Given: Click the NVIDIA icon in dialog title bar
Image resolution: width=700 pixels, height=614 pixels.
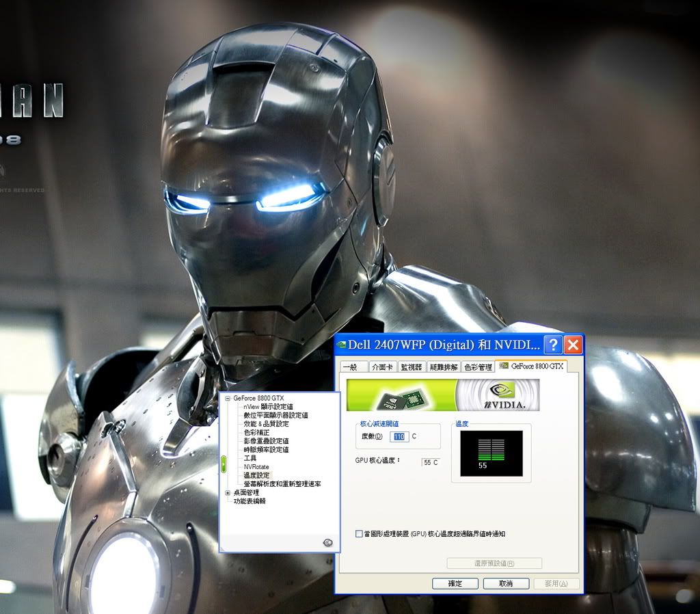Looking at the screenshot, I should (342, 345).
